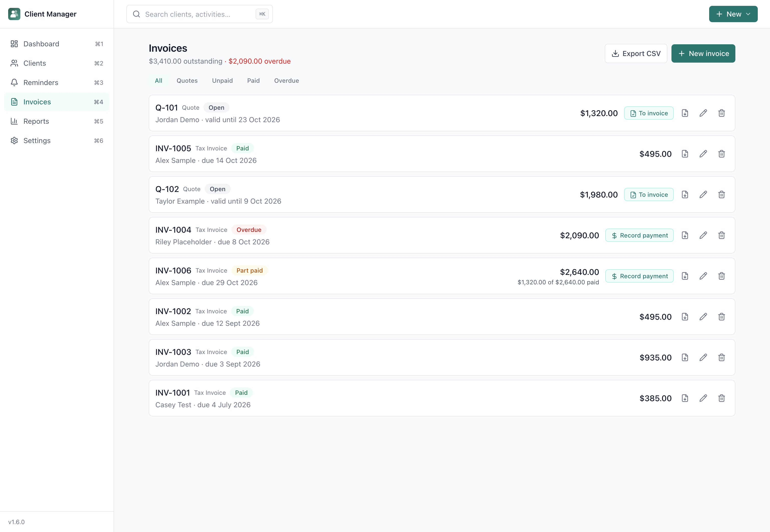Delete invoice INV-1001
Viewport: 770px width, 532px height.
(x=721, y=398)
